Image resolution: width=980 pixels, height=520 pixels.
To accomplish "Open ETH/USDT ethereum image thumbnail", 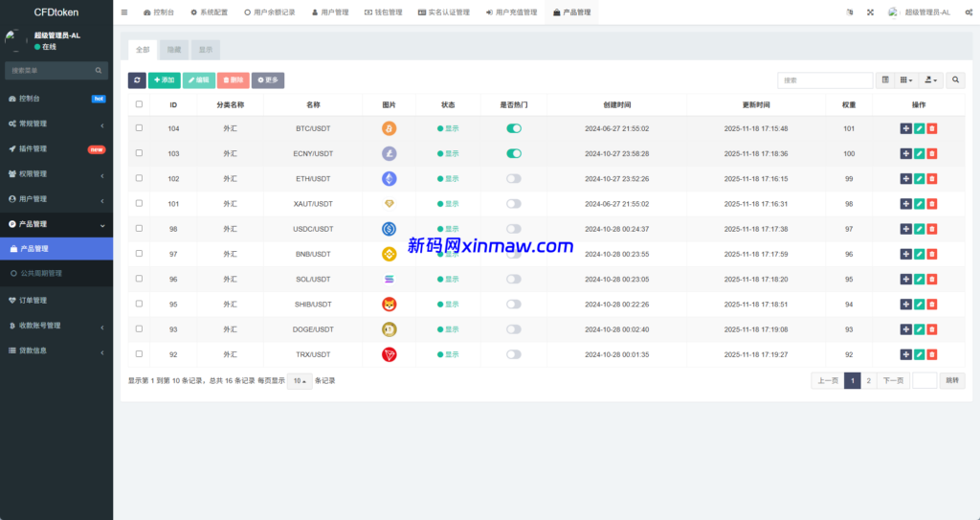I will click(389, 178).
